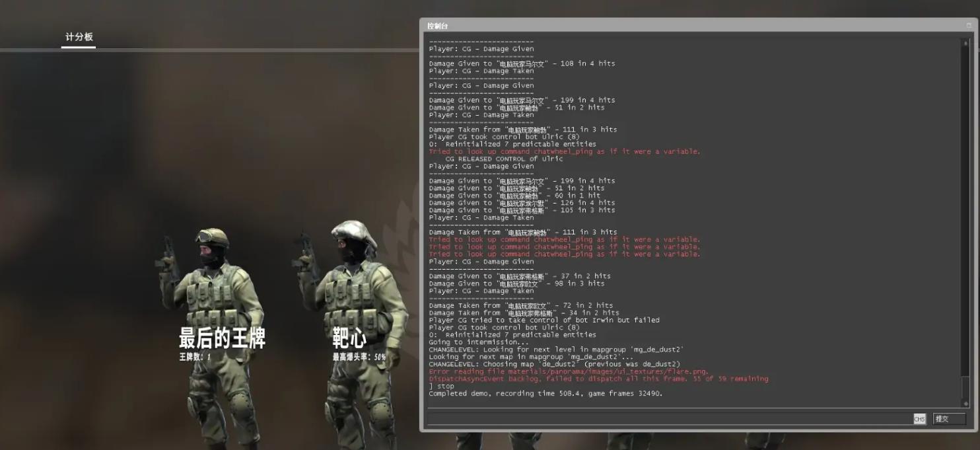Click the 最高爆头率: 50% stat text
Image resolution: width=980 pixels, height=450 pixels.
coord(359,357)
